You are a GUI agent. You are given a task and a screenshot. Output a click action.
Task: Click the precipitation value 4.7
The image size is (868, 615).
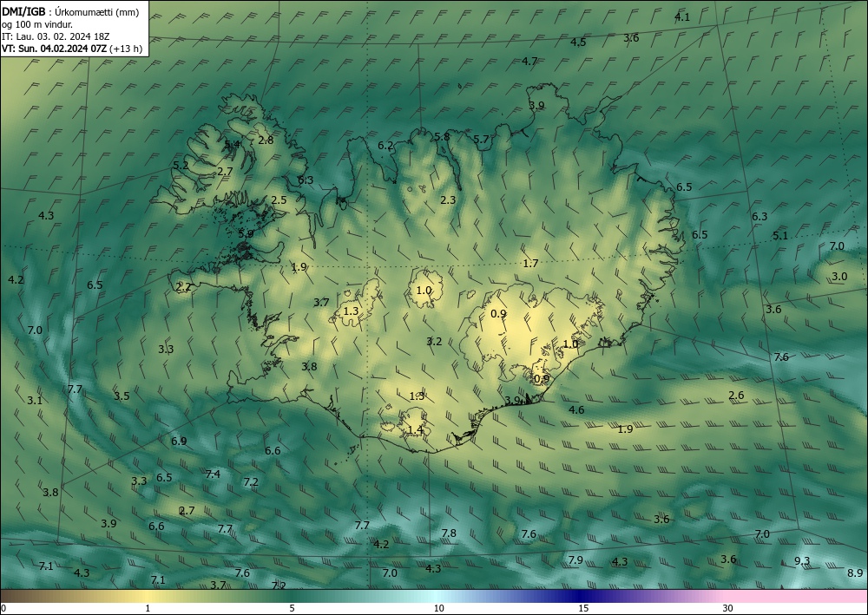tap(529, 61)
